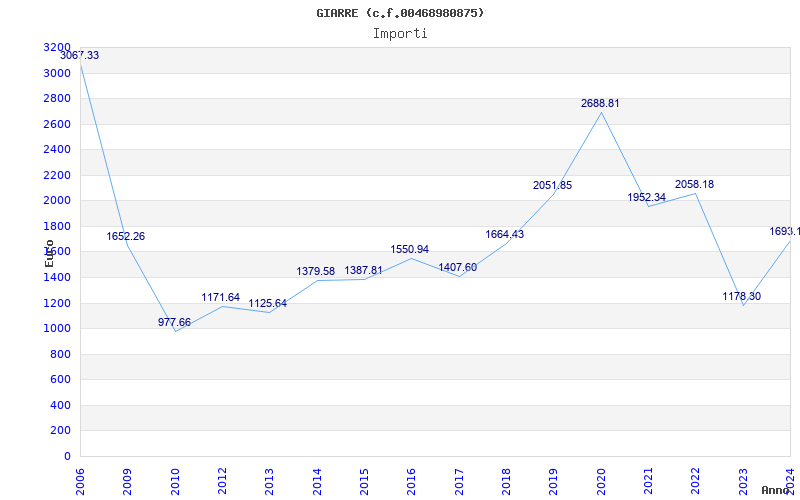Click the y-axis value 200

click(x=61, y=431)
